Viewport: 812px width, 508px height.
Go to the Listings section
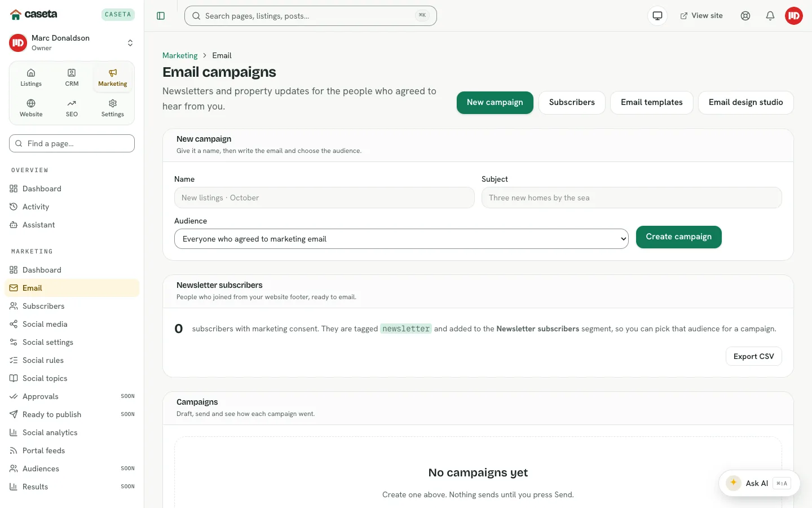pyautogui.click(x=31, y=78)
